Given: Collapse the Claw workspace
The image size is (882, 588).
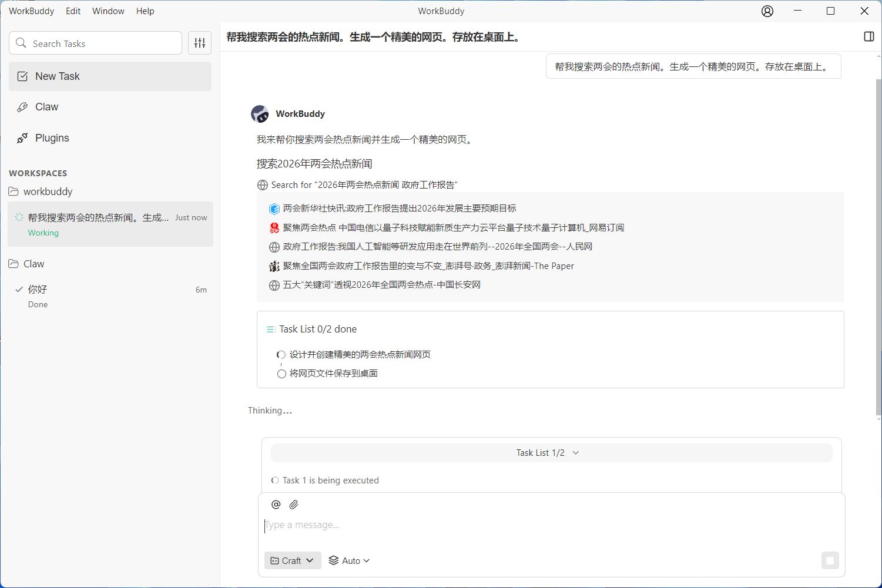Looking at the screenshot, I should pyautogui.click(x=26, y=264).
